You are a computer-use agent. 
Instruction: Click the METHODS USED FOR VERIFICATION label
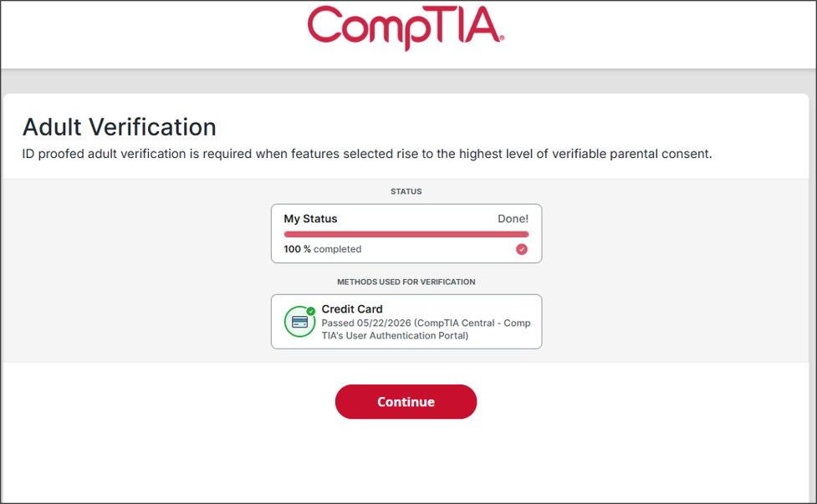tap(406, 282)
